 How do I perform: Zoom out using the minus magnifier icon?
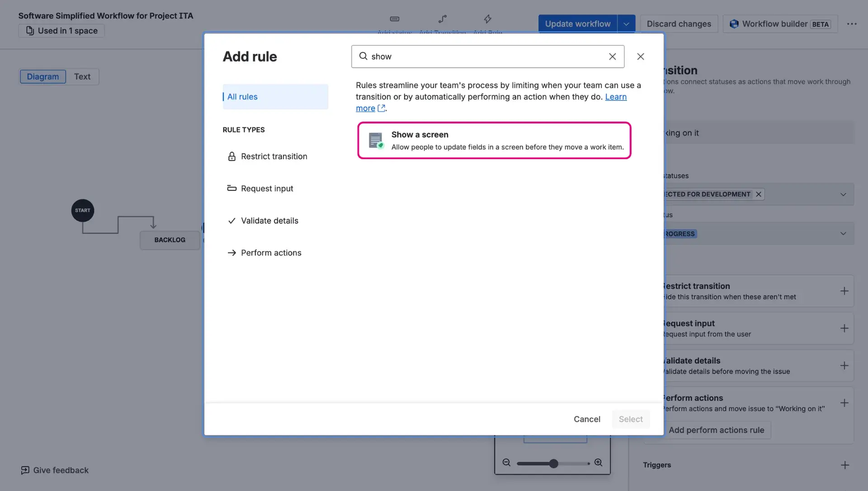click(x=507, y=463)
